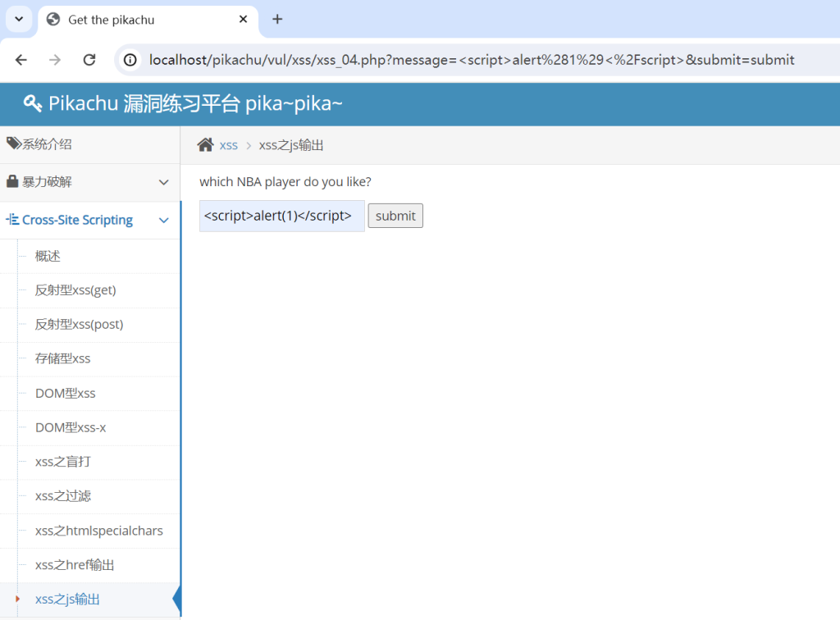This screenshot has width=840, height=620.
Task: Select the Get the pikachu tab
Action: click(148, 20)
